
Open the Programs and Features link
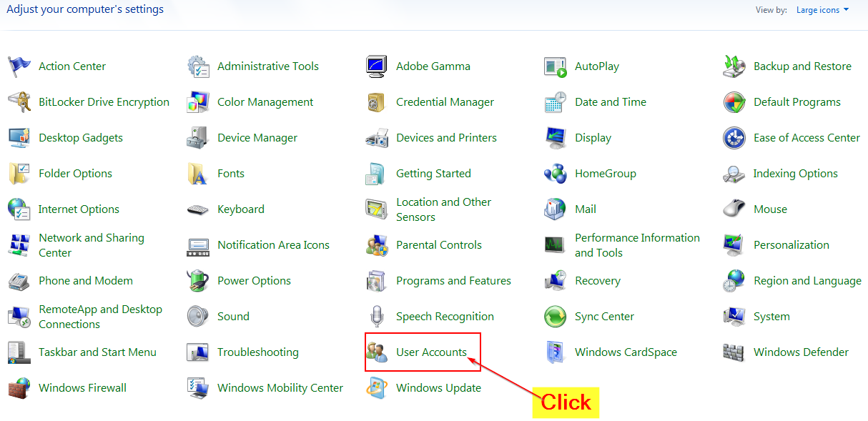click(x=453, y=281)
